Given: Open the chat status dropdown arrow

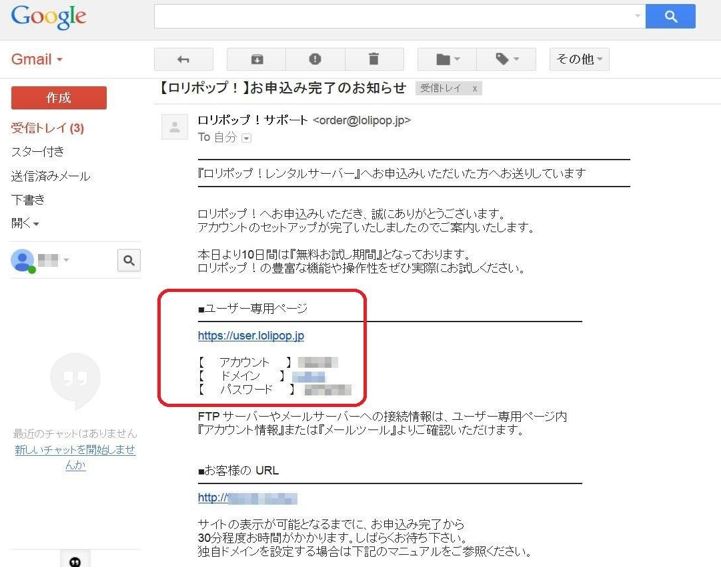Looking at the screenshot, I should point(67,260).
